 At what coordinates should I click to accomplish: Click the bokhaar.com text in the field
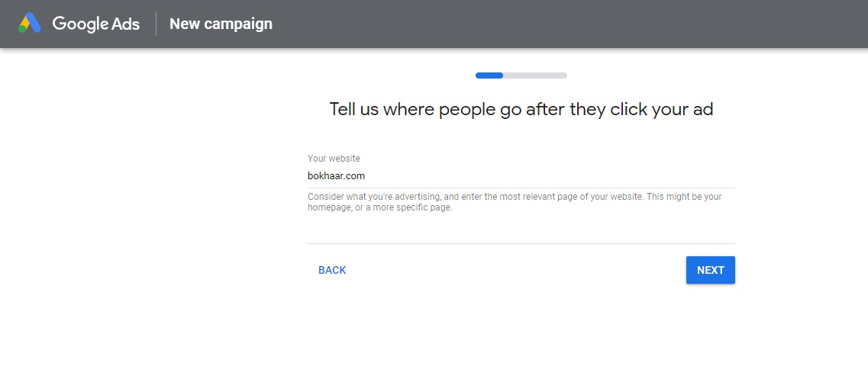pyautogui.click(x=336, y=176)
